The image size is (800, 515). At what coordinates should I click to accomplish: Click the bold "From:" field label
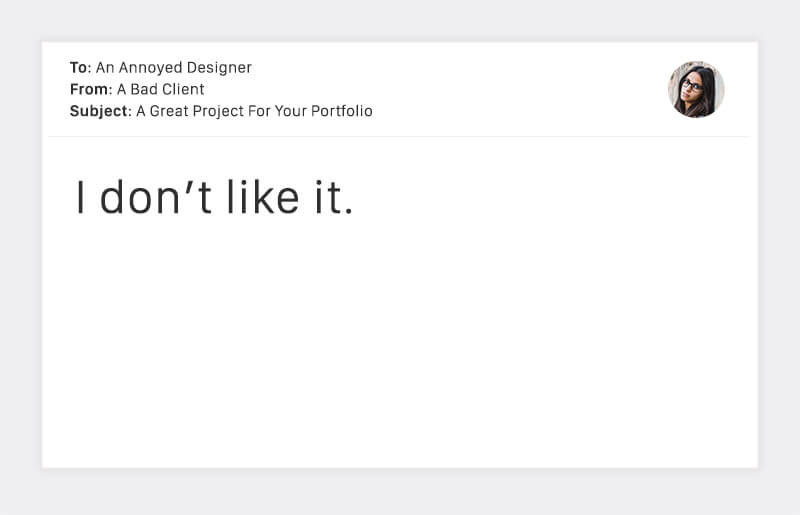(x=90, y=89)
